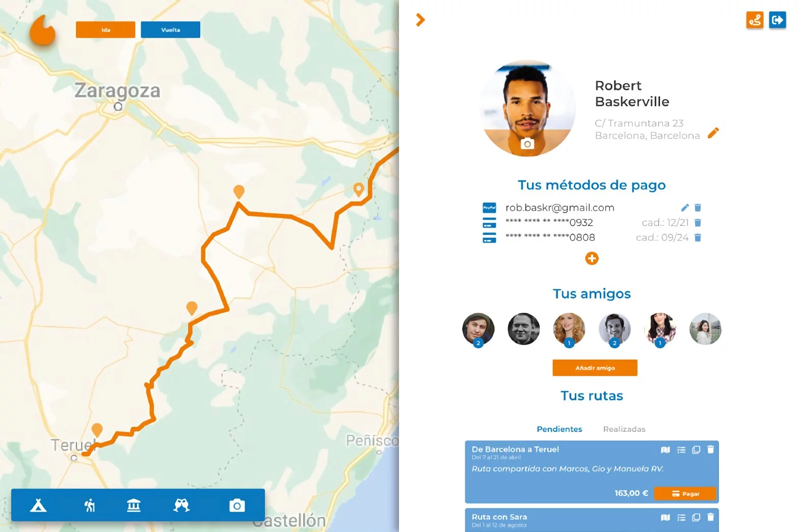The width and height of the screenshot is (798, 532).
Task: Click the camping tent icon in bottom toolbar
Action: [x=38, y=505]
